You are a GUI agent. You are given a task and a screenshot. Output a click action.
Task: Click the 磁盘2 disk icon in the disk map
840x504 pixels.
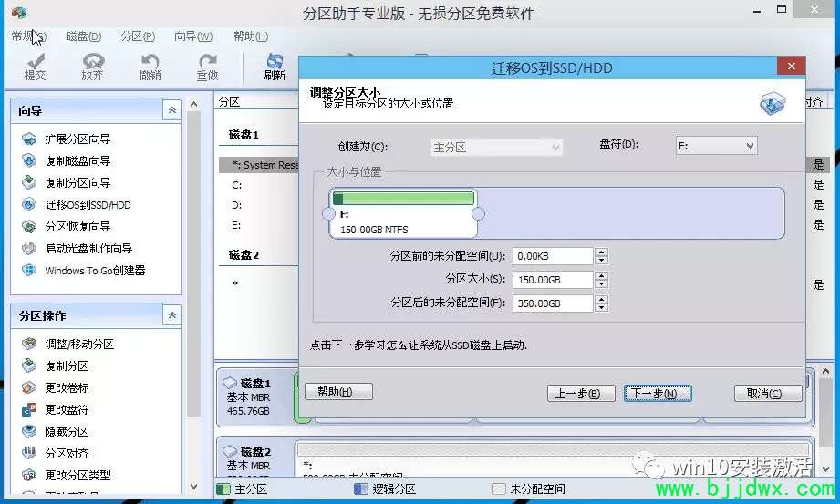(230, 451)
